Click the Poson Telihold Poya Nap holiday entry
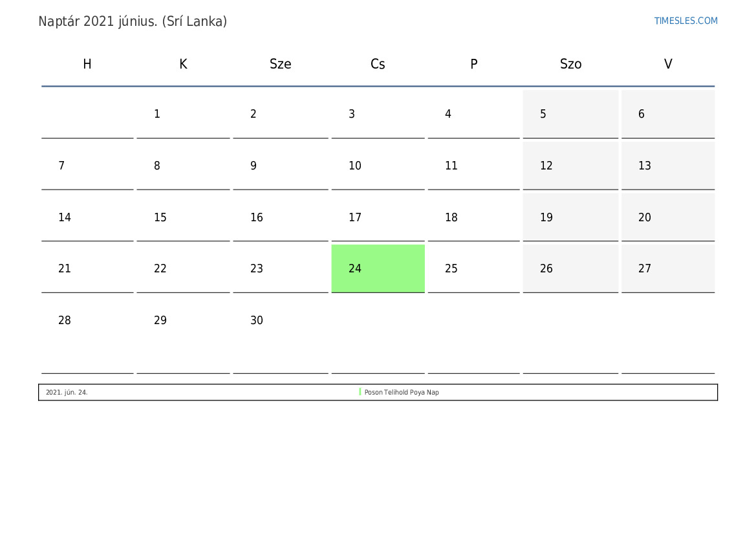Image resolution: width=756 pixels, height=535 pixels. [402, 392]
